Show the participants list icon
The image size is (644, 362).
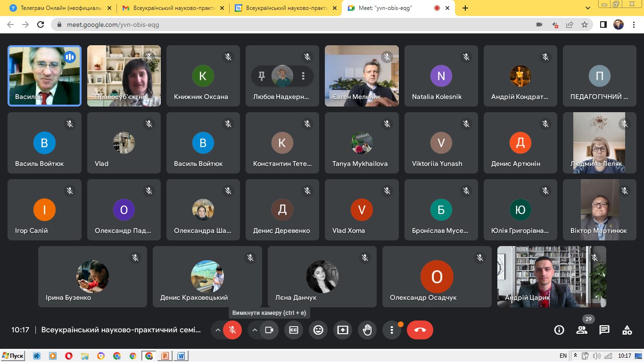coord(582,330)
